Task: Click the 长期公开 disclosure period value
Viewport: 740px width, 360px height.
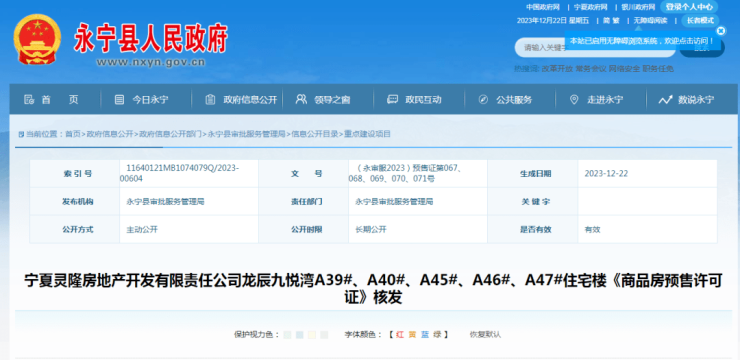Action: (371, 229)
